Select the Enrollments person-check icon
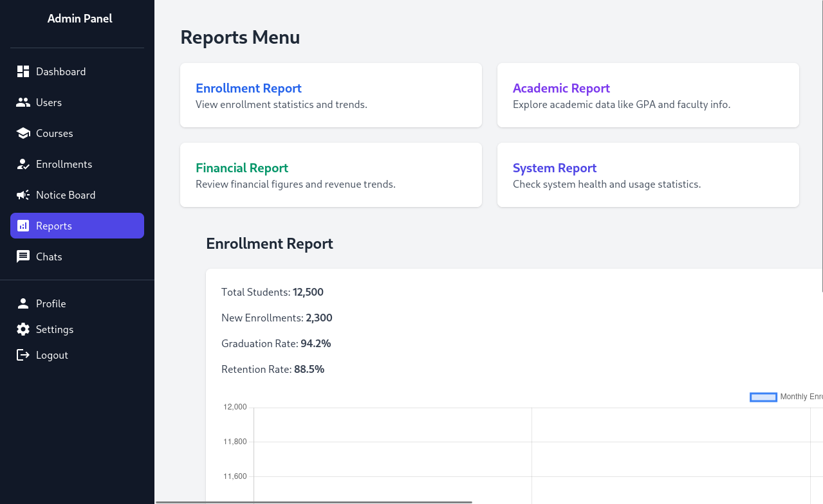Screen dimensions: 823x504 23,163
